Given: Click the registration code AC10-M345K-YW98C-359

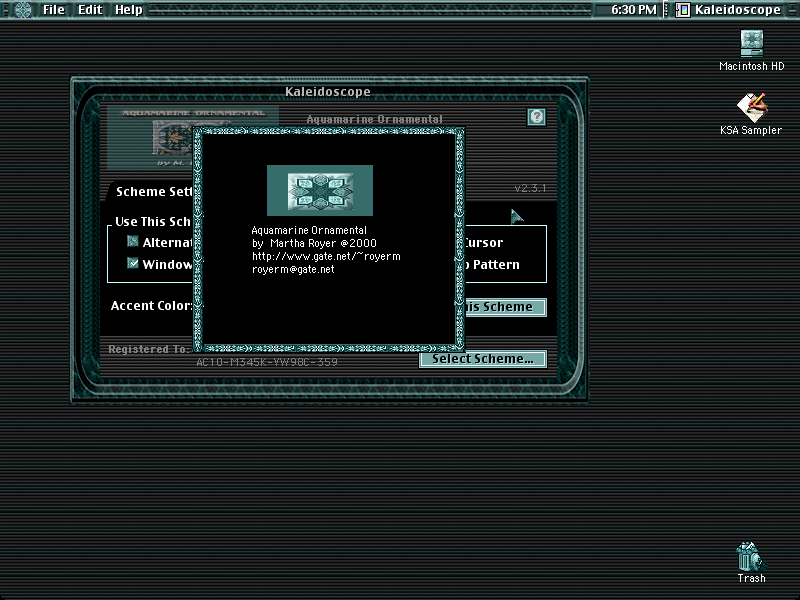Looking at the screenshot, I should [267, 362].
